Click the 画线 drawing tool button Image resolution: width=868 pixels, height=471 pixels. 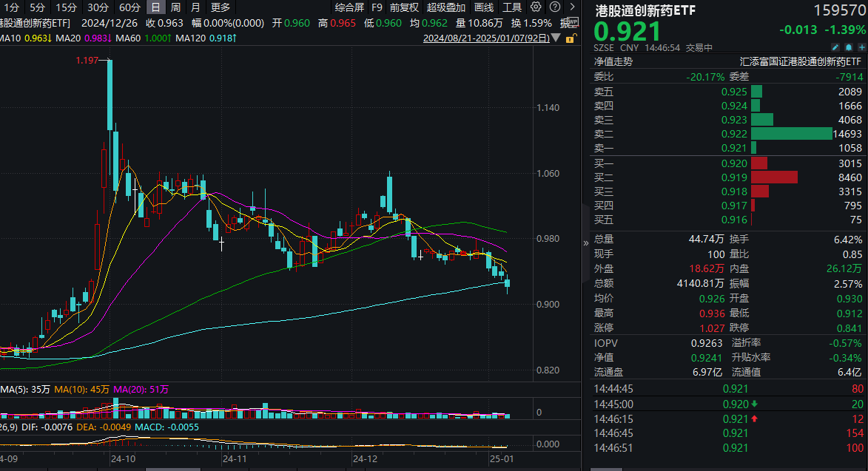[484, 7]
